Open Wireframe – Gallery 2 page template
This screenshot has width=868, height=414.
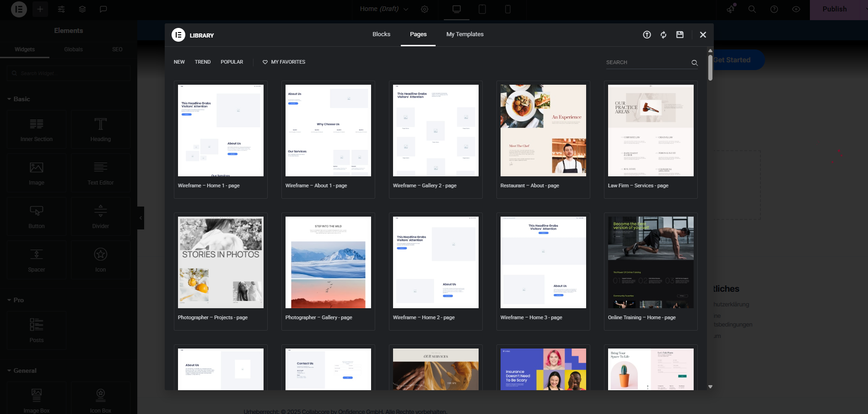(436, 140)
